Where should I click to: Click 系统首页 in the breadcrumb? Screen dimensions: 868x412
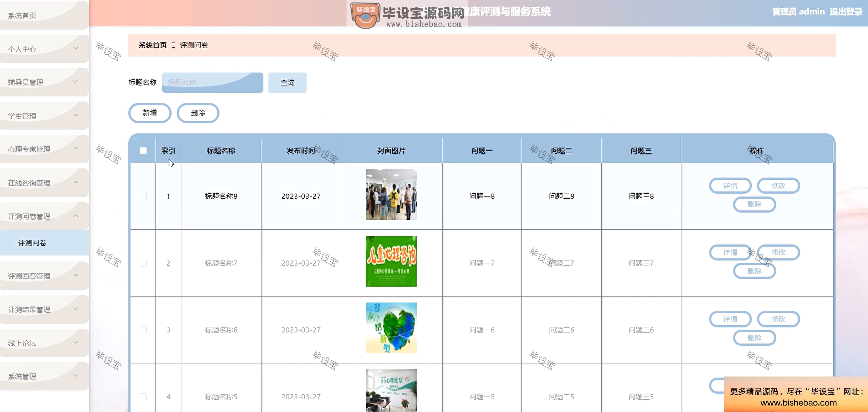tap(153, 45)
